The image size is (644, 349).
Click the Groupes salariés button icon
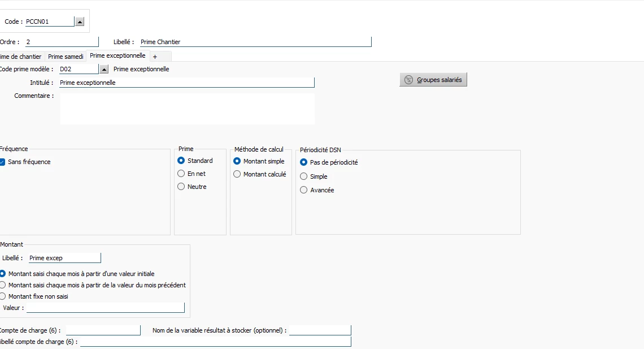[408, 80]
